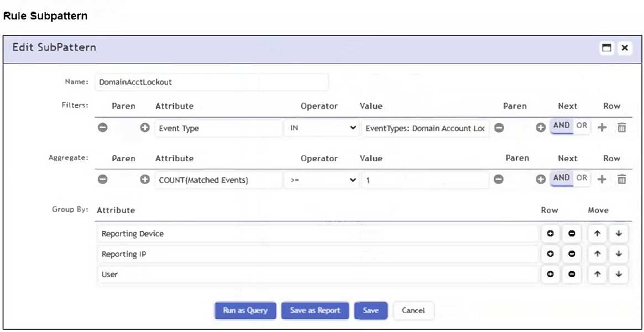Save the subpattern as a report
Viewport: 644px width, 332px height.
pyautogui.click(x=315, y=310)
